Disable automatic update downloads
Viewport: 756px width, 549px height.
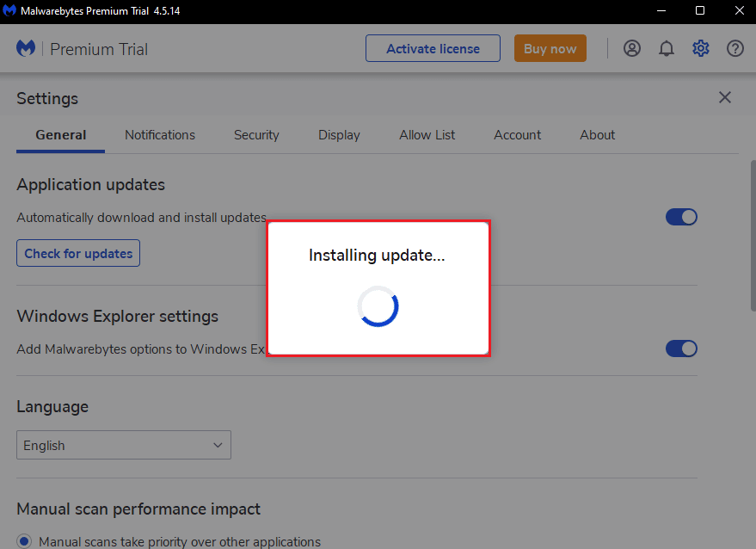coord(681,217)
